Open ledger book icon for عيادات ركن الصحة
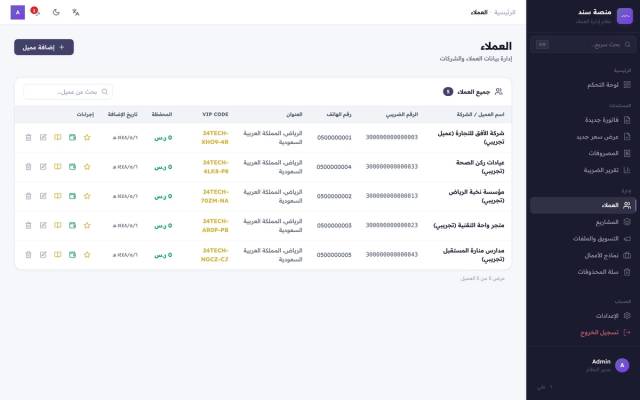Image resolution: width=640 pixels, height=400 pixels. pyautogui.click(x=58, y=167)
